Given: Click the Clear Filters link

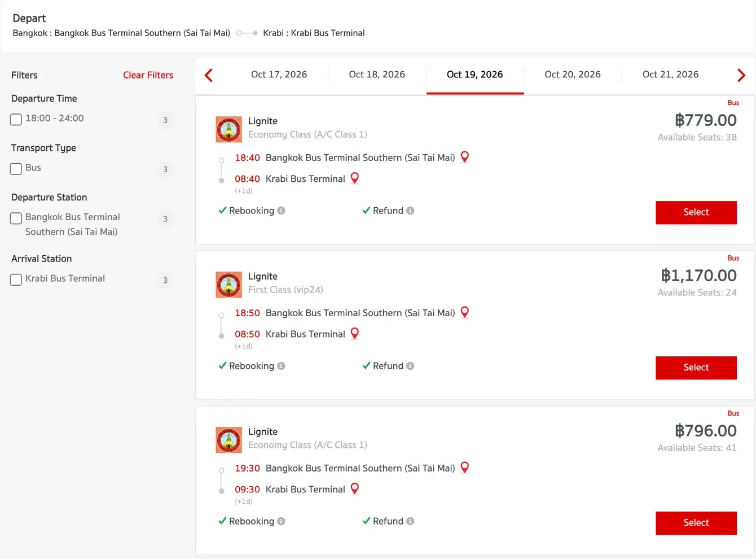Looking at the screenshot, I should [148, 75].
